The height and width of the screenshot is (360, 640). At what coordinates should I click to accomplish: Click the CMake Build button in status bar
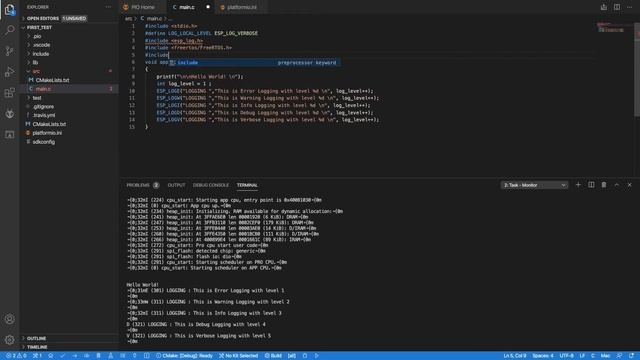tap(273, 356)
